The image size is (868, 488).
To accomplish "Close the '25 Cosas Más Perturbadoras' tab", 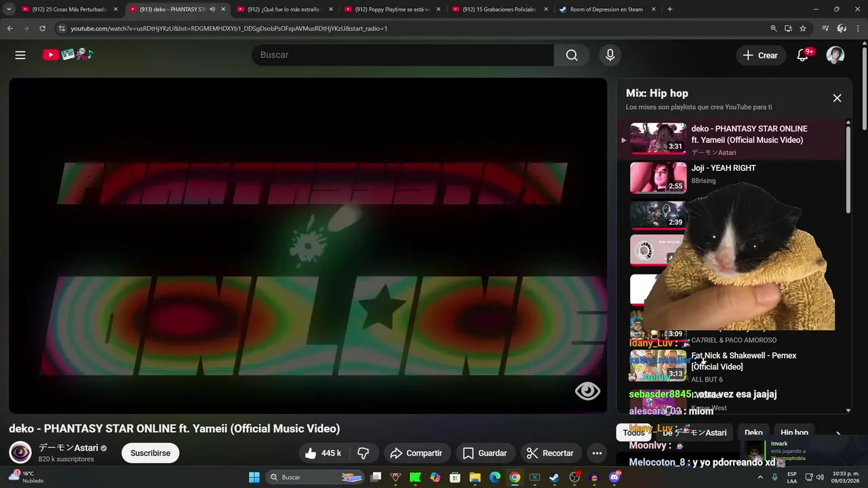I will click(115, 9).
